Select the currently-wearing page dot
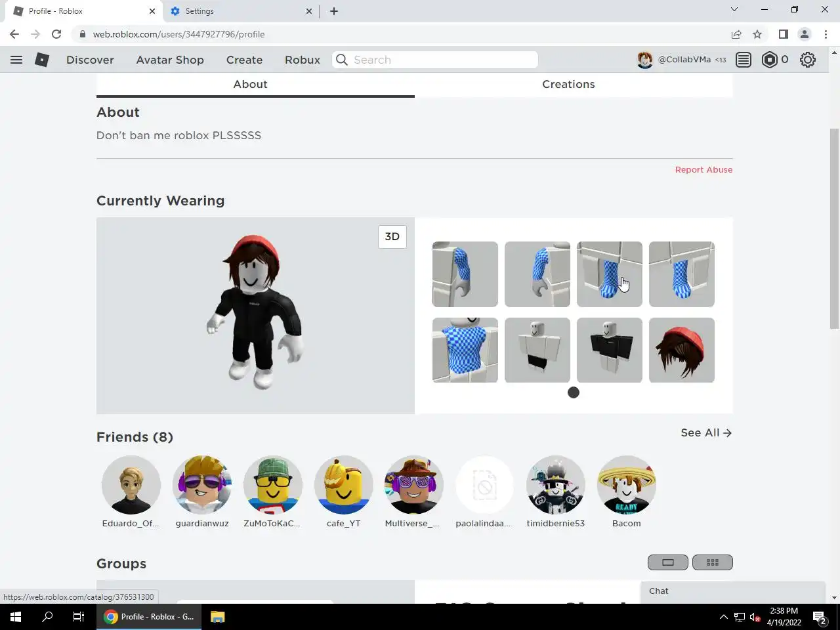 (x=574, y=392)
